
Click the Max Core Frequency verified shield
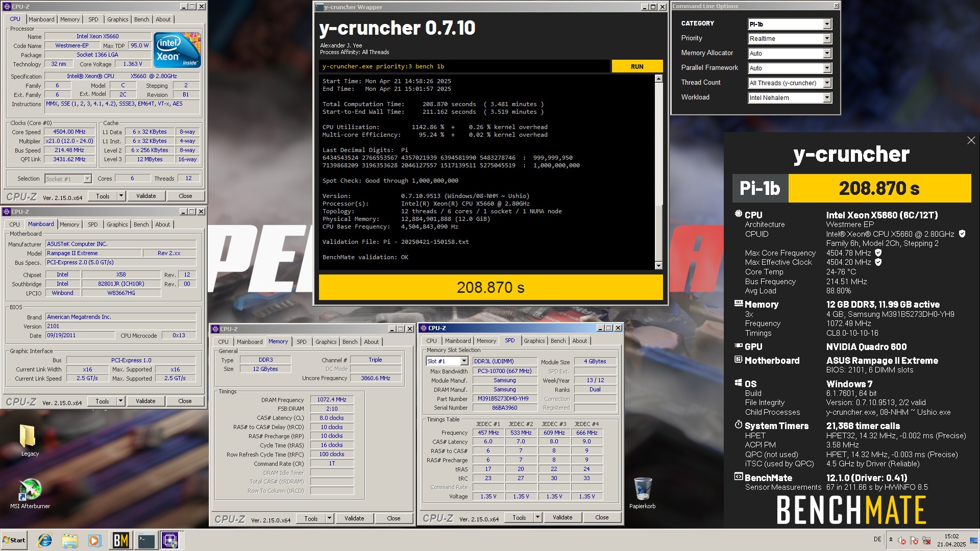pos(878,253)
